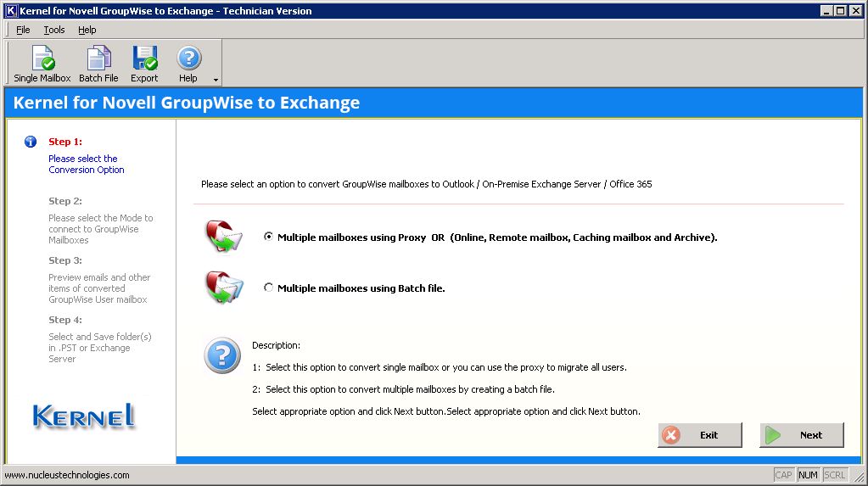Click 'Please select the Mode to connect' text
The image size is (868, 486).
(x=101, y=229)
